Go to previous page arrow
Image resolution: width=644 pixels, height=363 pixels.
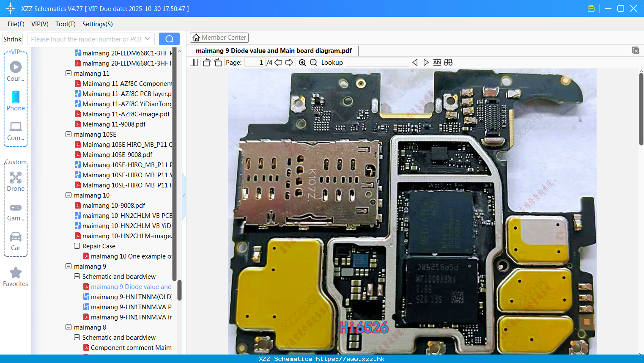[x=278, y=62]
